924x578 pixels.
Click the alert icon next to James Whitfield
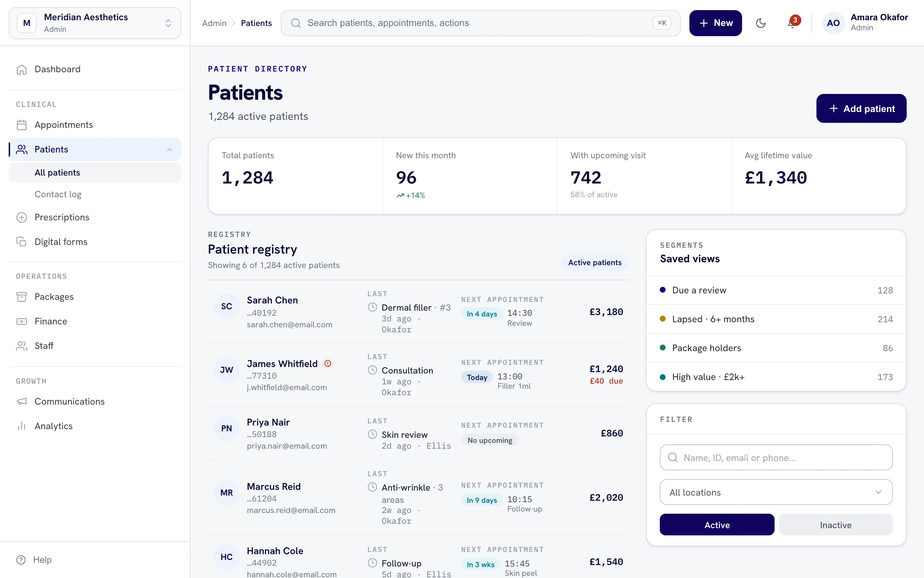[328, 363]
